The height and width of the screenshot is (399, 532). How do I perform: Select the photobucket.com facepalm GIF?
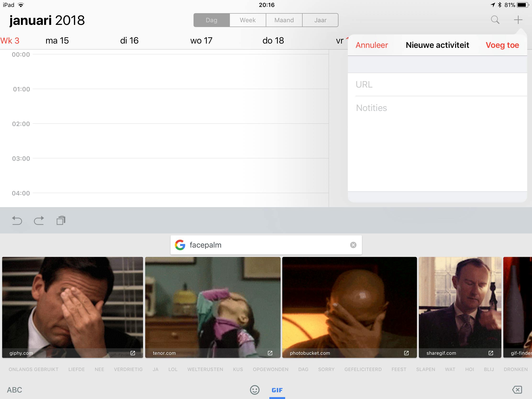tap(349, 307)
